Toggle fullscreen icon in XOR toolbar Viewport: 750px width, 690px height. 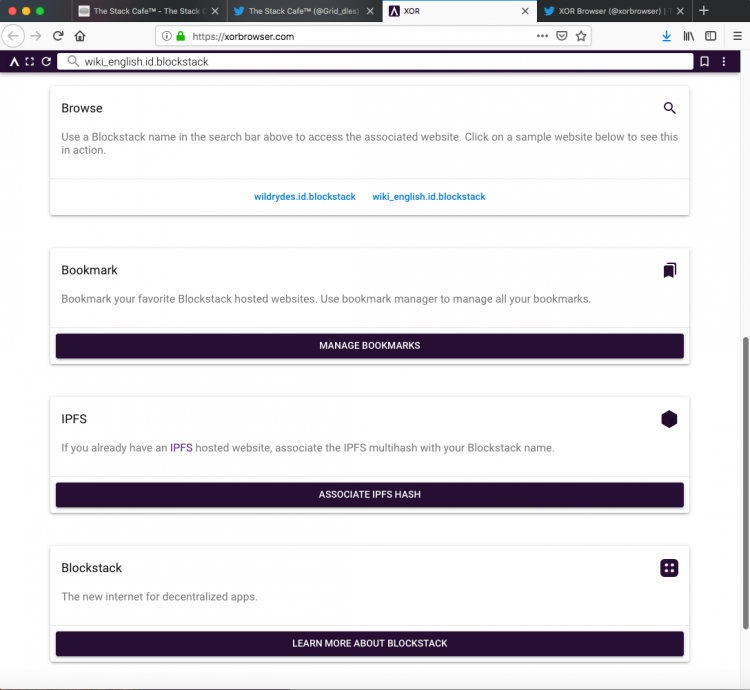[x=30, y=62]
